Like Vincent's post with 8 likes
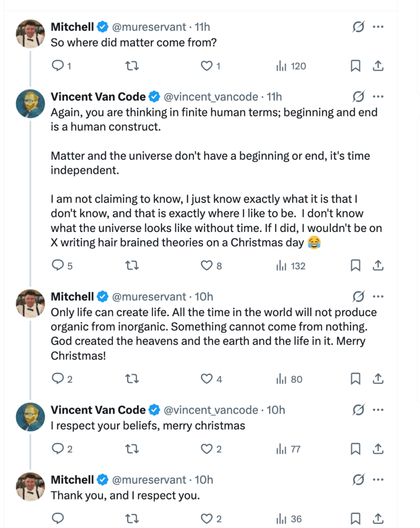 207,266
